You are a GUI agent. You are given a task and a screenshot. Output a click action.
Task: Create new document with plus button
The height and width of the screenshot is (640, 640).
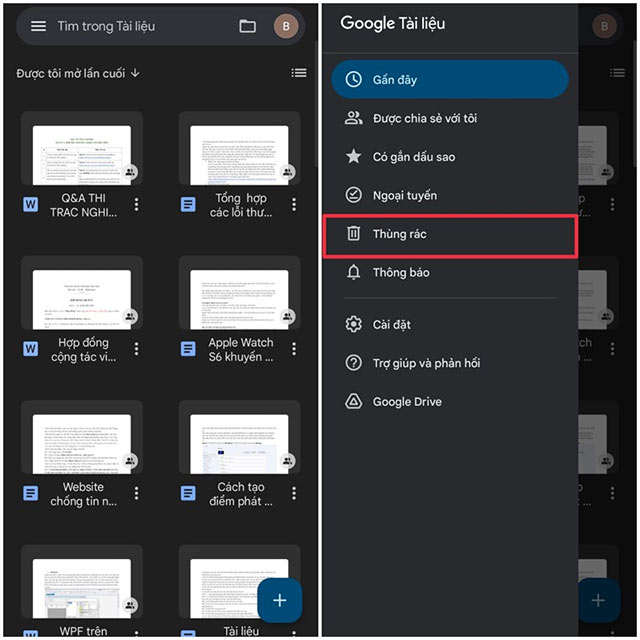click(x=280, y=600)
